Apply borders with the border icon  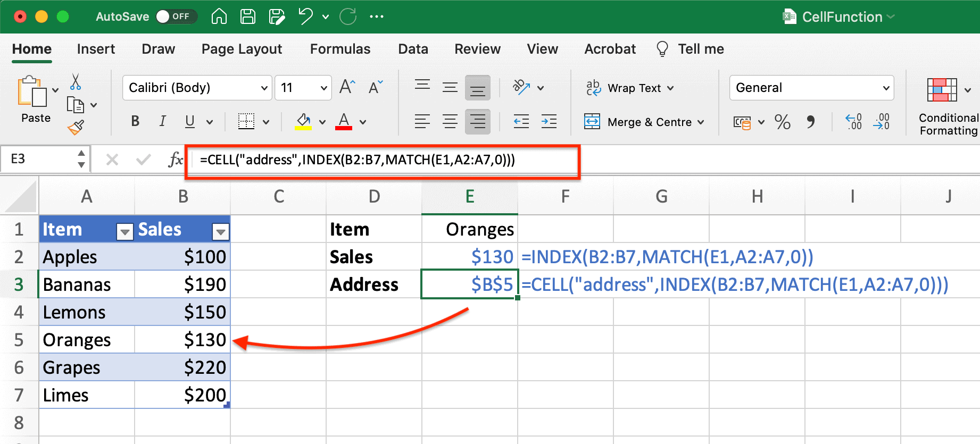pos(246,122)
